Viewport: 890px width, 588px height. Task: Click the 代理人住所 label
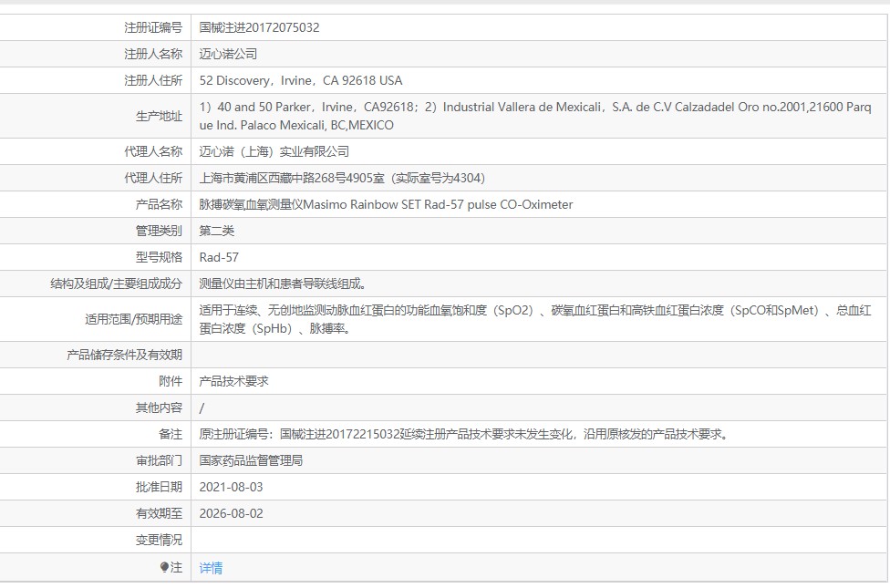click(153, 178)
